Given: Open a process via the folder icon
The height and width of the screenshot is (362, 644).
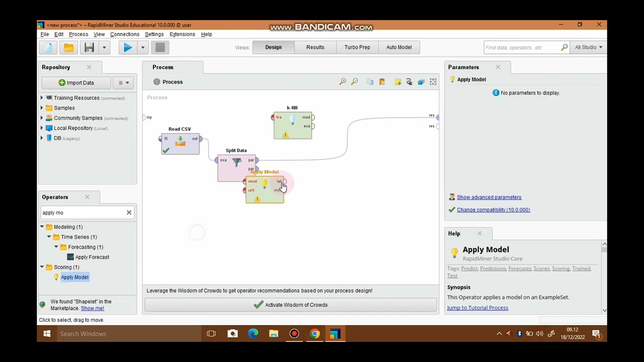Looking at the screenshot, I should pos(68,47).
